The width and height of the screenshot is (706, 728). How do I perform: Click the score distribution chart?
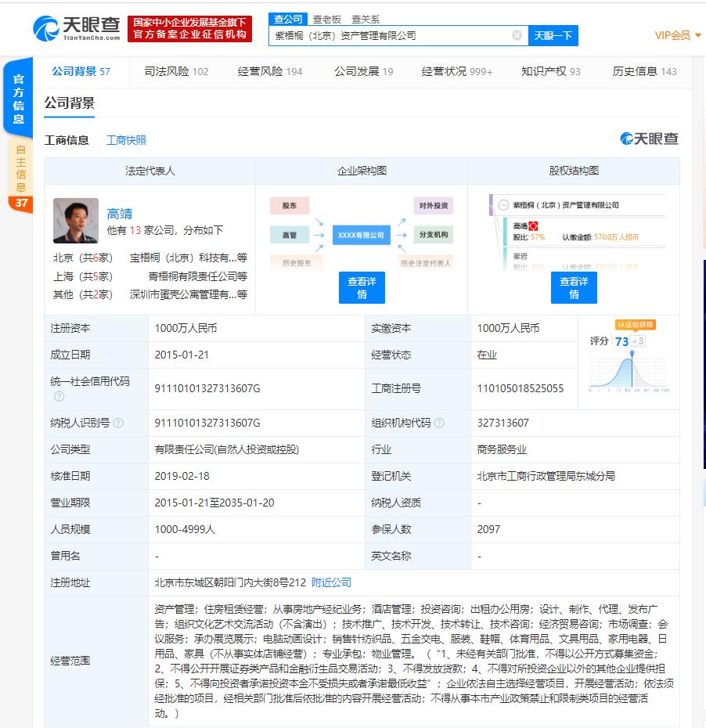pos(629,371)
